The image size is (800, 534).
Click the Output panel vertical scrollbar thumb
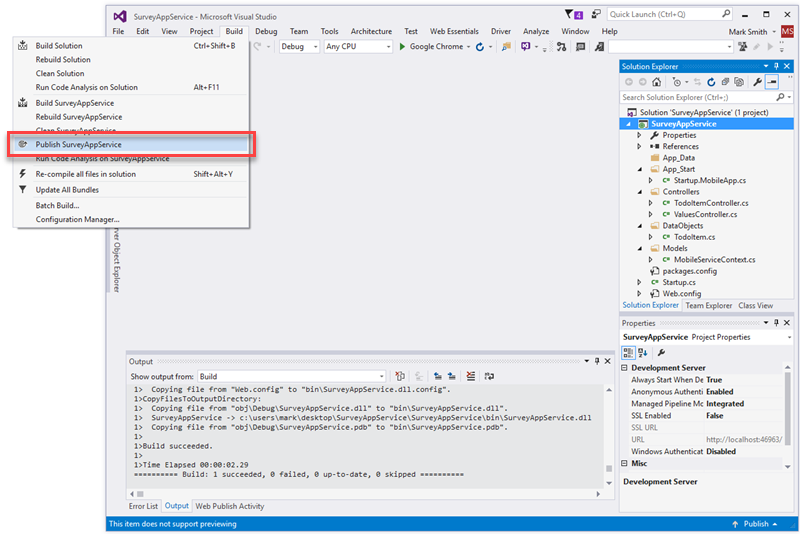[609, 468]
